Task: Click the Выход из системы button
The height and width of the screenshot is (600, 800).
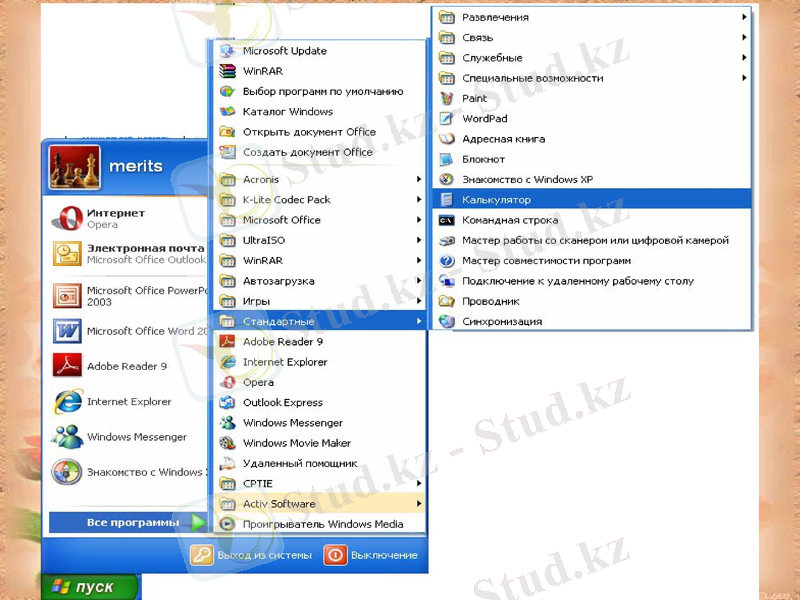Action: coord(252,555)
